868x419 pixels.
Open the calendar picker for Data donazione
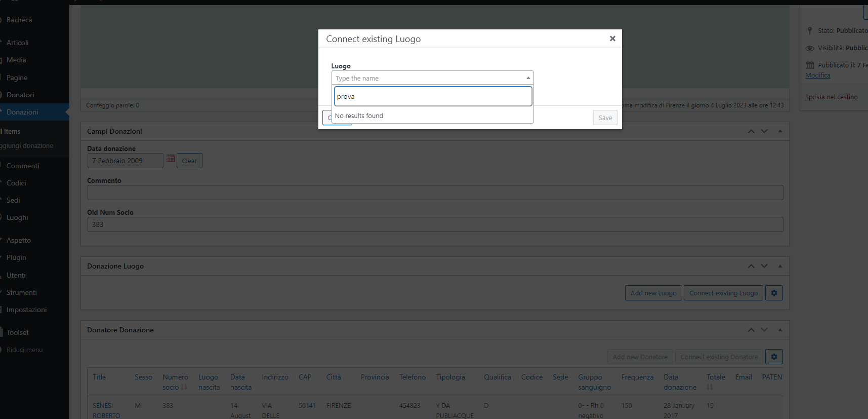(x=171, y=159)
